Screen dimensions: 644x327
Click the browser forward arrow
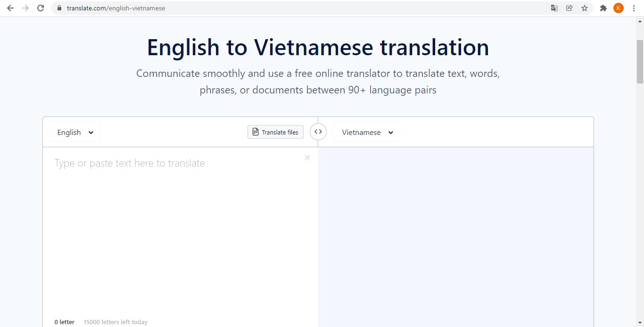point(25,8)
